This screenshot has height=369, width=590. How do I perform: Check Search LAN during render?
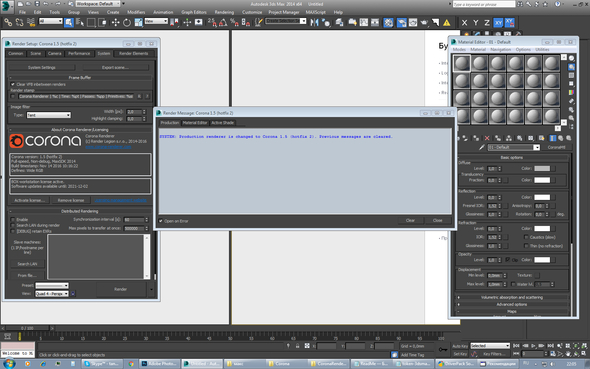coord(13,225)
